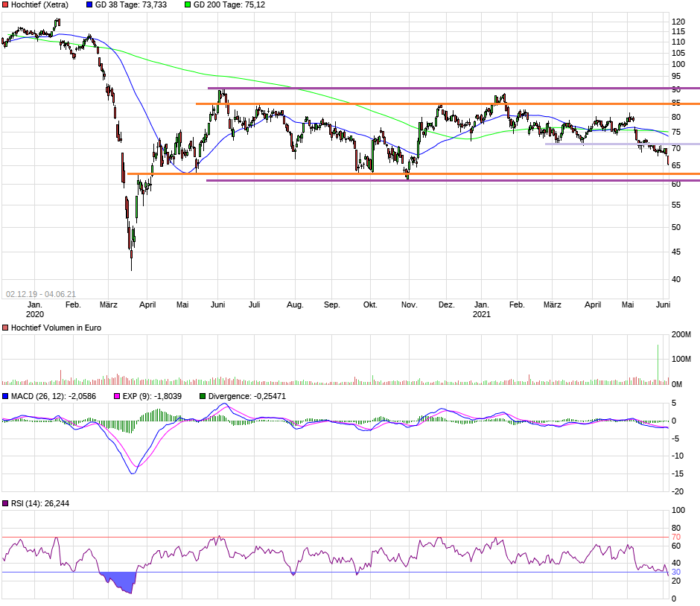Click the green Divergence legend swatch
The height and width of the screenshot is (606, 700).
(203, 396)
